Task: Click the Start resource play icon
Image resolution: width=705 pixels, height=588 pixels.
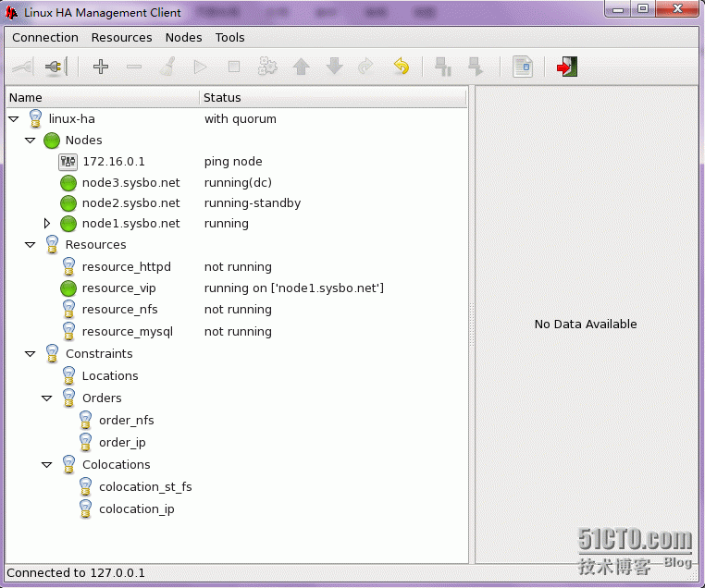Action: tap(200, 67)
